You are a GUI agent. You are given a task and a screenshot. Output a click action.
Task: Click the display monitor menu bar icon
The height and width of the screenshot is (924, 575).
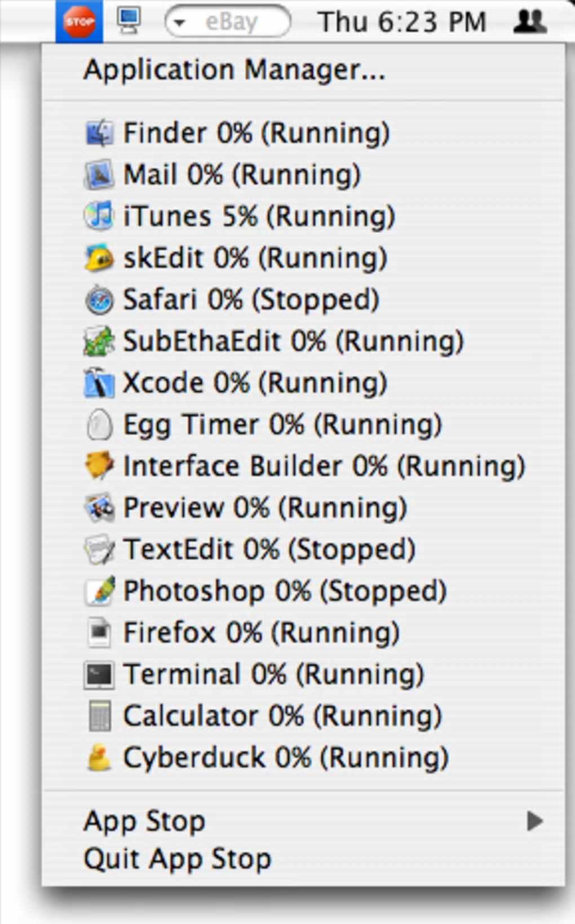coord(129,21)
